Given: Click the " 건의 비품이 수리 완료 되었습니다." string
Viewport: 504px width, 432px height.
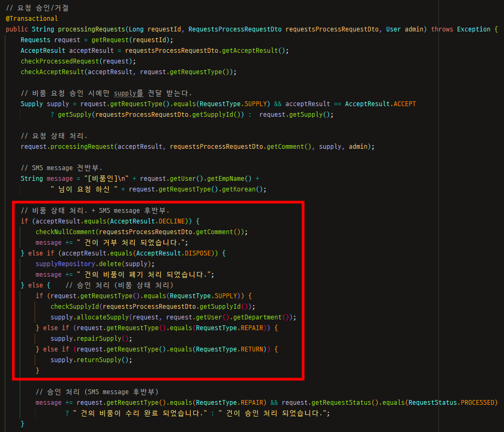Looking at the screenshot, I should click(140, 413).
